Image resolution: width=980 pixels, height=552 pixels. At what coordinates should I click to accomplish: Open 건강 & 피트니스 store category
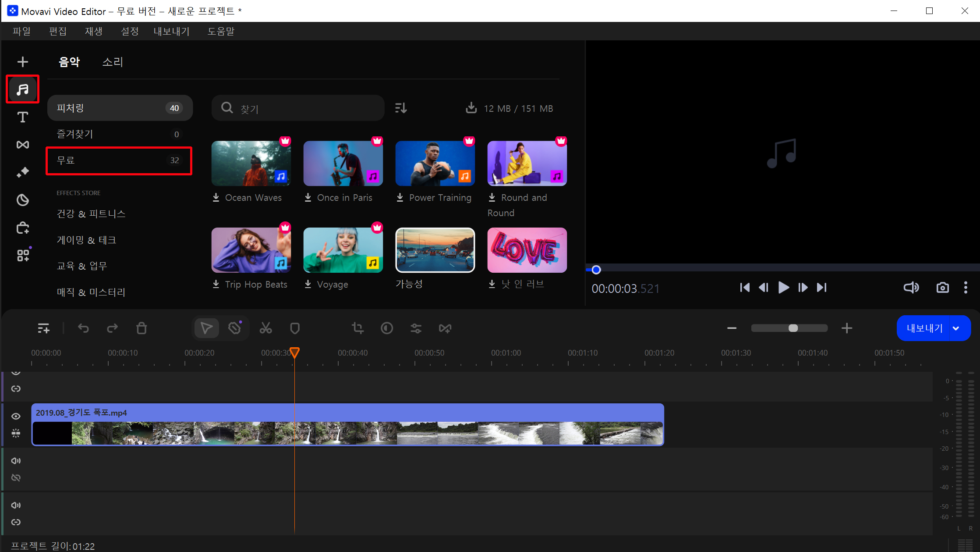[91, 214]
